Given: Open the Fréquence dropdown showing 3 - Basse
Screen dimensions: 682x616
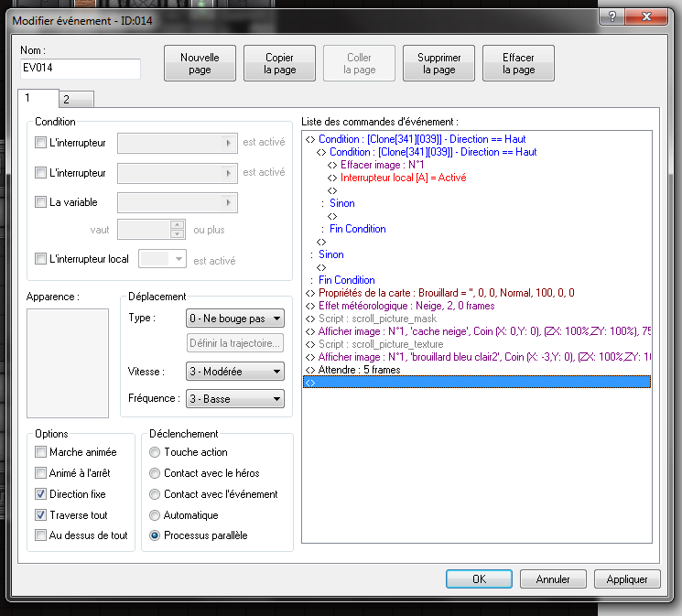Looking at the screenshot, I should (235, 399).
